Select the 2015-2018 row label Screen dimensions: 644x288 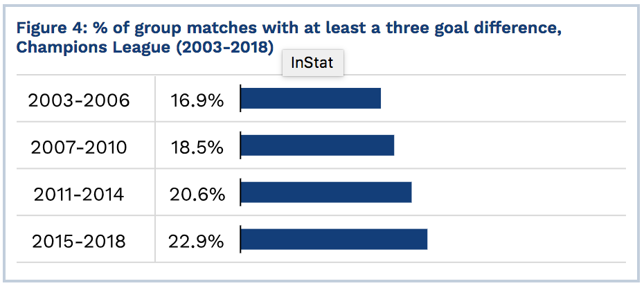(x=78, y=241)
